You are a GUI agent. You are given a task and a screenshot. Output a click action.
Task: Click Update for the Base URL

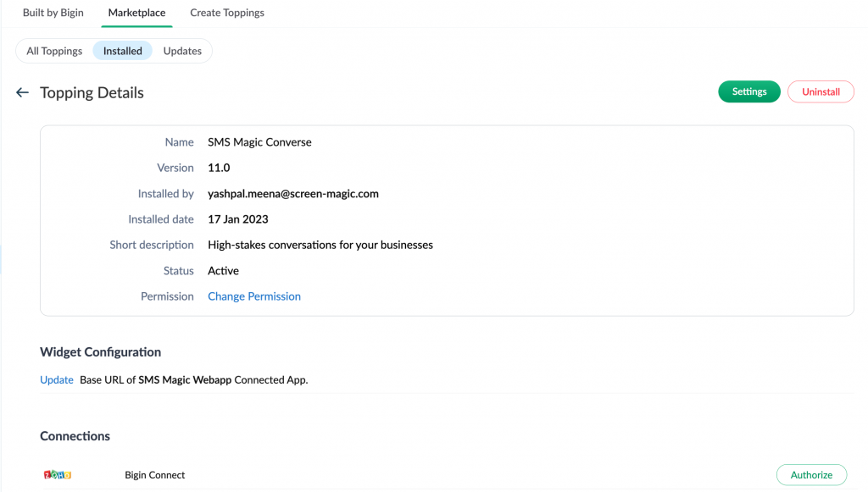click(57, 379)
